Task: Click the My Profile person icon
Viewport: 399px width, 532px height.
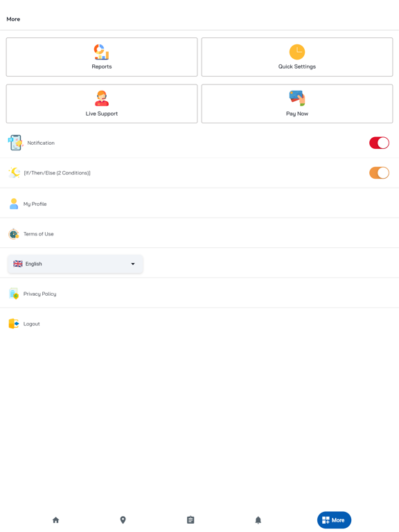Action: pos(14,204)
